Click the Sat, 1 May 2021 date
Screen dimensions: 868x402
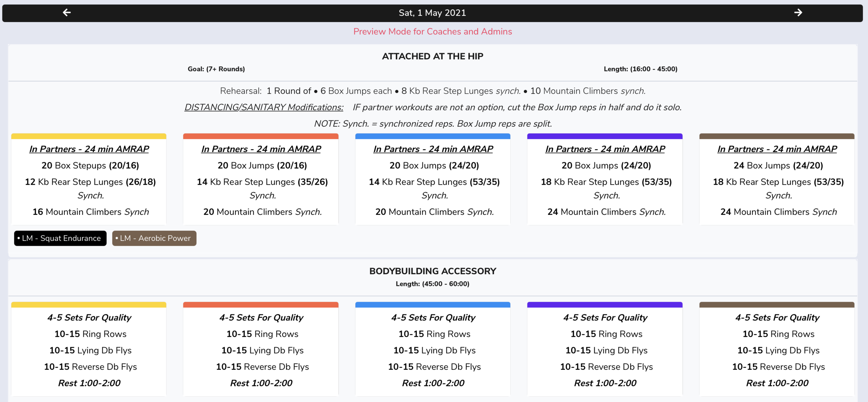[x=432, y=13]
